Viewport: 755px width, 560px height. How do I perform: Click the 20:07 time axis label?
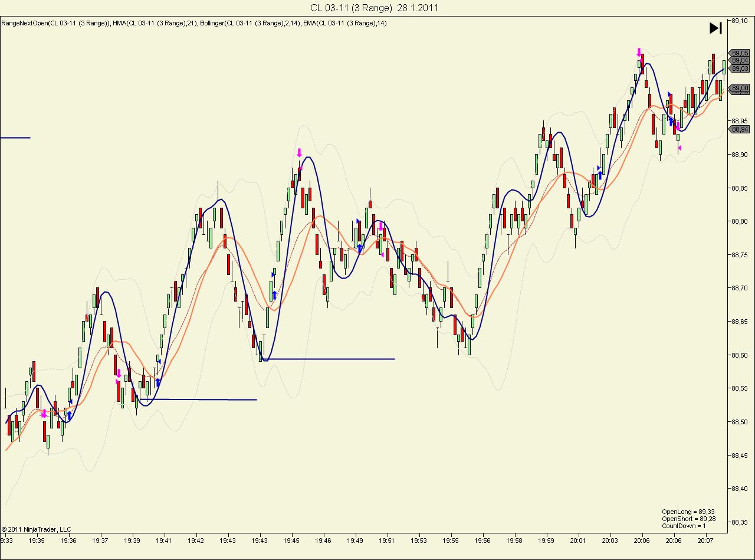pos(705,540)
